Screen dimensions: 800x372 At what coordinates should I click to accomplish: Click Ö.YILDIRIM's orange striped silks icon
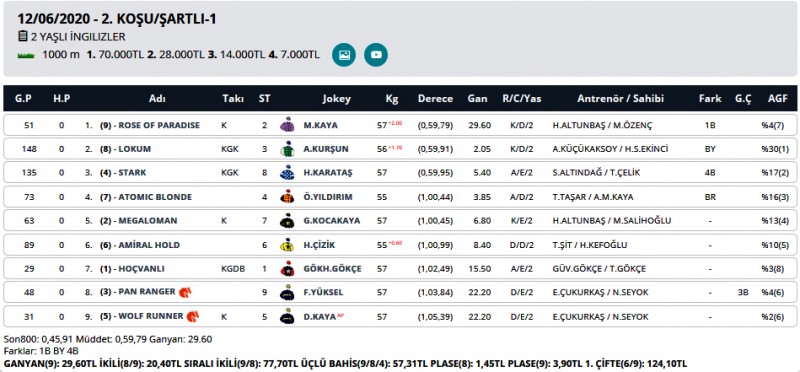click(x=287, y=197)
